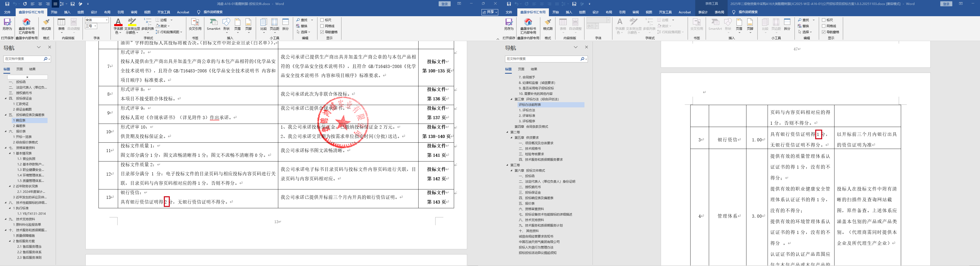
Task: Click 查找 find in the 鸿盛 window
Action: 302,20
